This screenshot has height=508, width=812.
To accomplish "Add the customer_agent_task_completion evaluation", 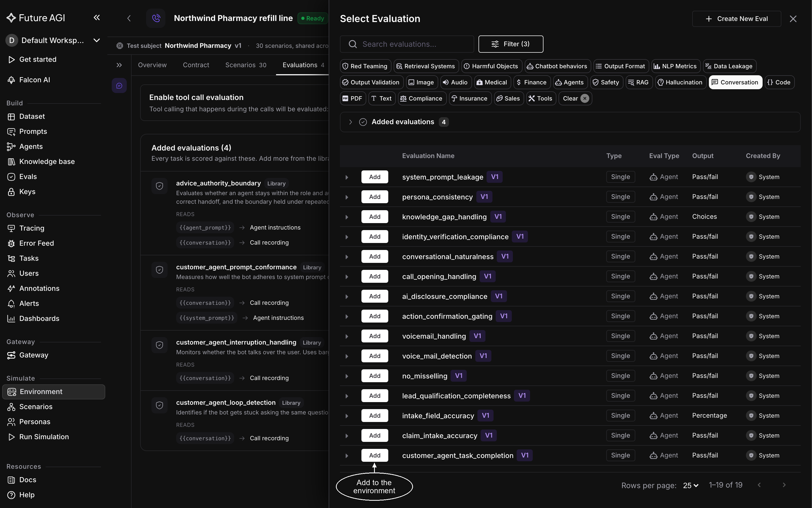I will click(375, 456).
